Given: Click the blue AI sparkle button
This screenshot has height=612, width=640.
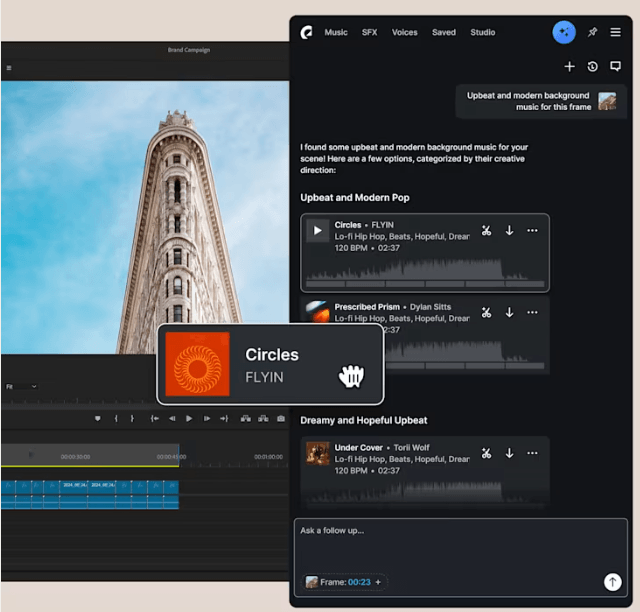Looking at the screenshot, I should (564, 32).
